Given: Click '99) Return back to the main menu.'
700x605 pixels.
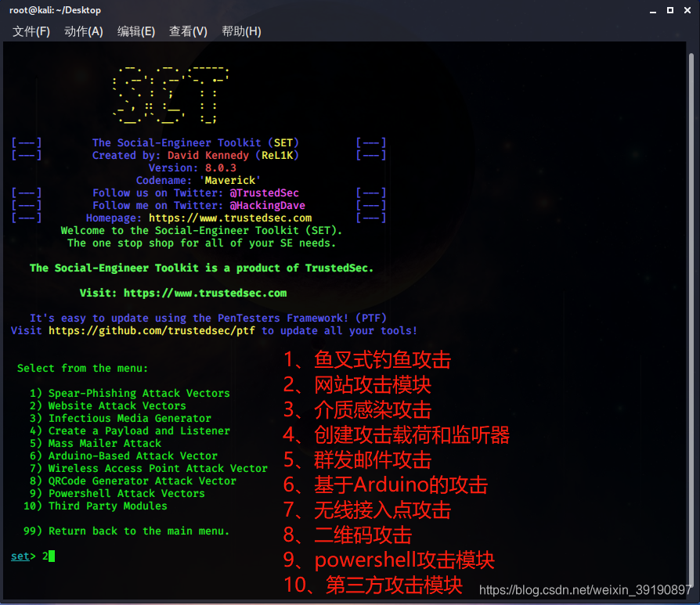Looking at the screenshot, I should 126,531.
